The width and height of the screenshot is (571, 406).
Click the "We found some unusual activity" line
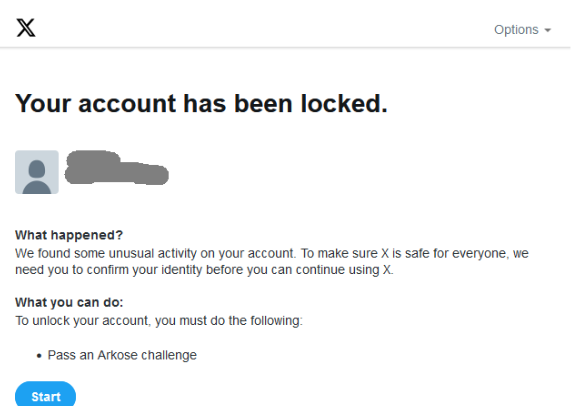(272, 253)
